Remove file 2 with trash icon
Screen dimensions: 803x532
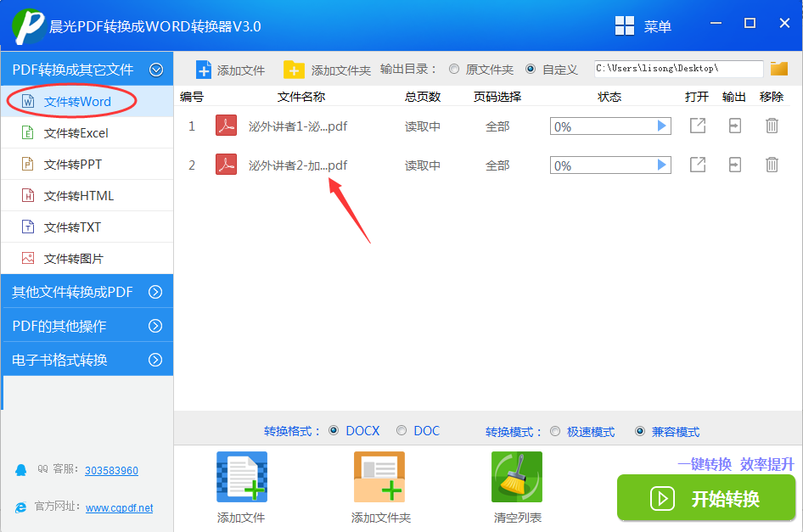[x=772, y=165]
